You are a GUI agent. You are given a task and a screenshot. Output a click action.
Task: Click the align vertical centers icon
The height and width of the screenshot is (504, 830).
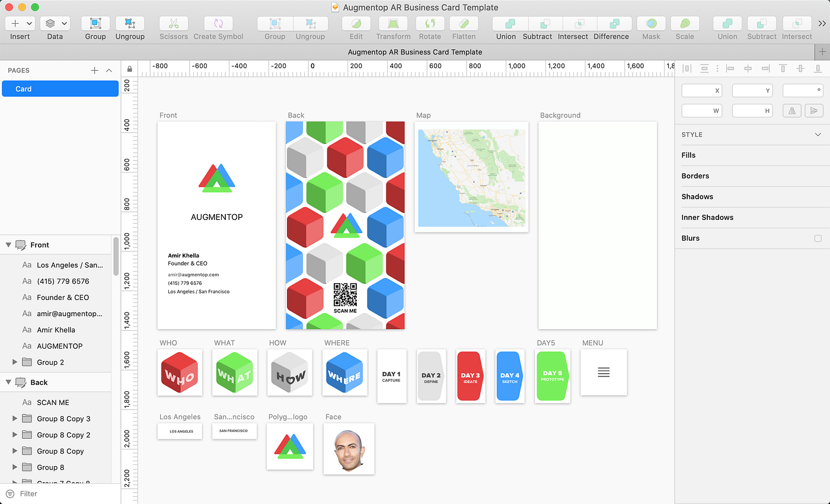coord(801,69)
